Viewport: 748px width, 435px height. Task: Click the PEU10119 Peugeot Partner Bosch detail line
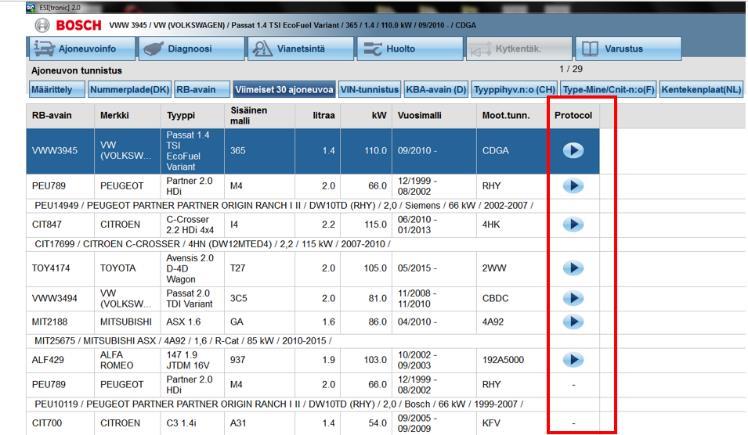point(279,404)
